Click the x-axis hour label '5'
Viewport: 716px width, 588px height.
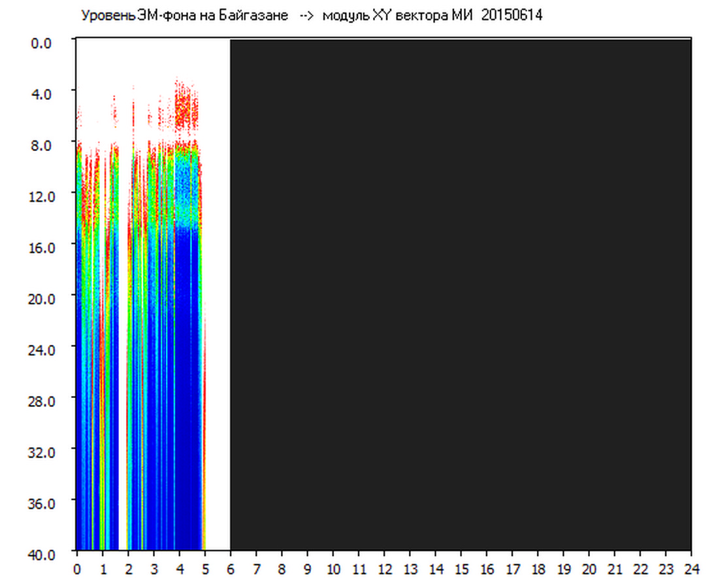click(x=206, y=569)
